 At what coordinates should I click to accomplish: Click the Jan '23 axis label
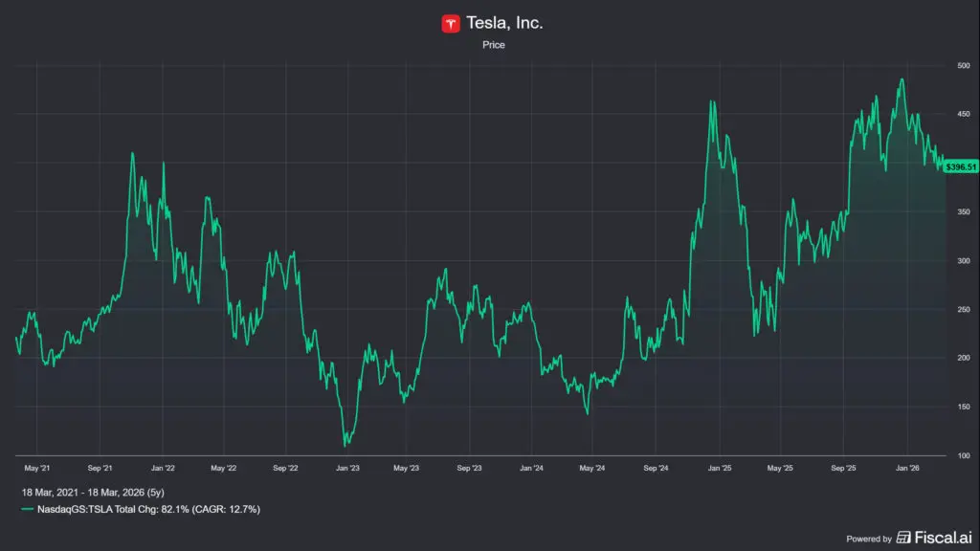click(347, 468)
